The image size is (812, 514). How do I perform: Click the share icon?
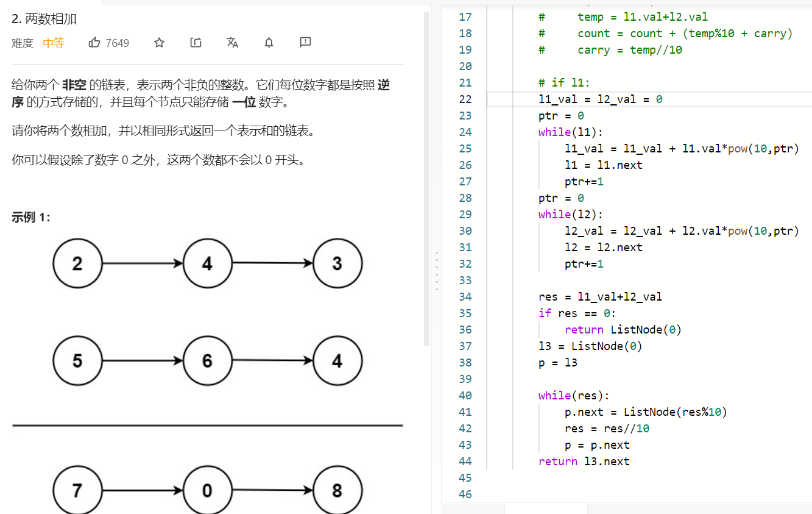tap(196, 43)
